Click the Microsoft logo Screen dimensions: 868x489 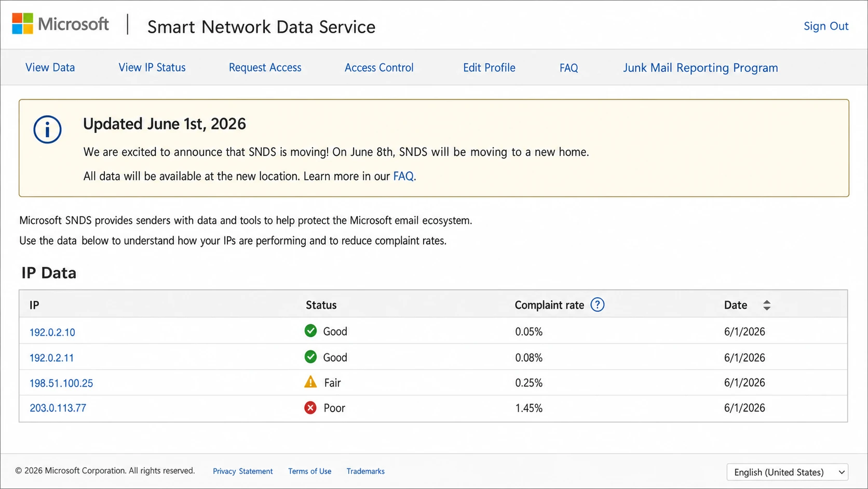(60, 24)
